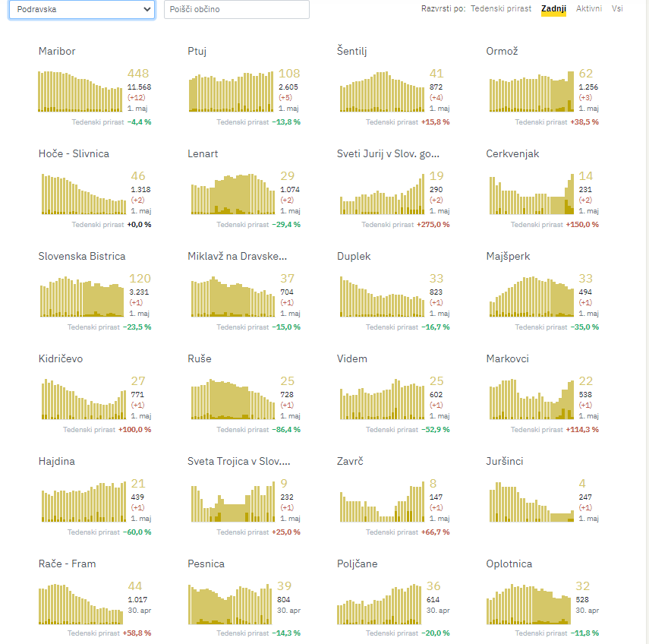649x644 pixels.
Task: Sort by Vsi
Action: click(x=617, y=8)
